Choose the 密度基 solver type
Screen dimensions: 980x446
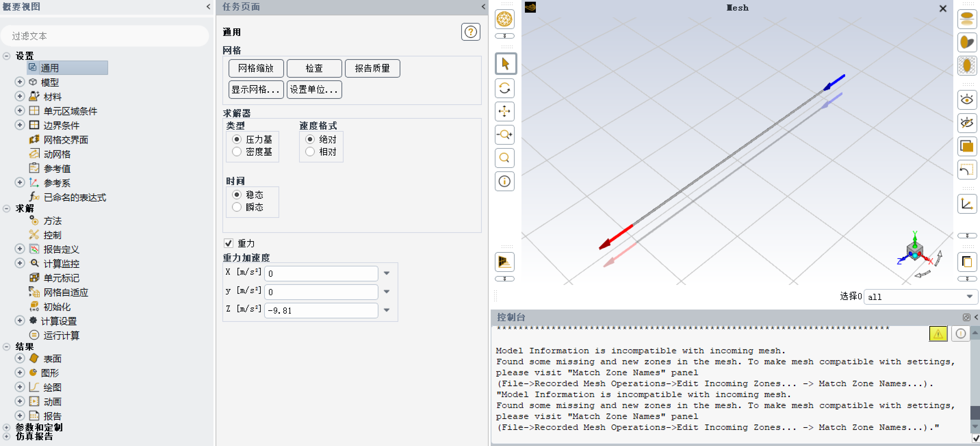pyautogui.click(x=237, y=152)
